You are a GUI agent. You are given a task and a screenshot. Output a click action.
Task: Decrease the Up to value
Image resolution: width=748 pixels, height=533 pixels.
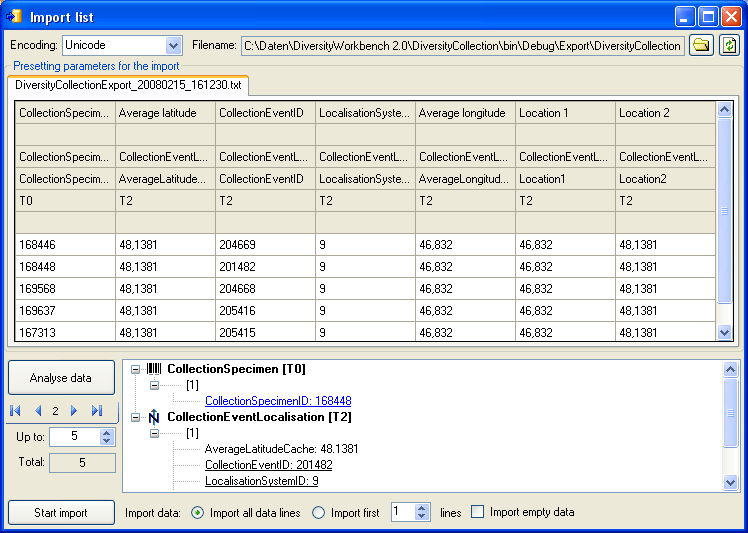tap(107, 441)
